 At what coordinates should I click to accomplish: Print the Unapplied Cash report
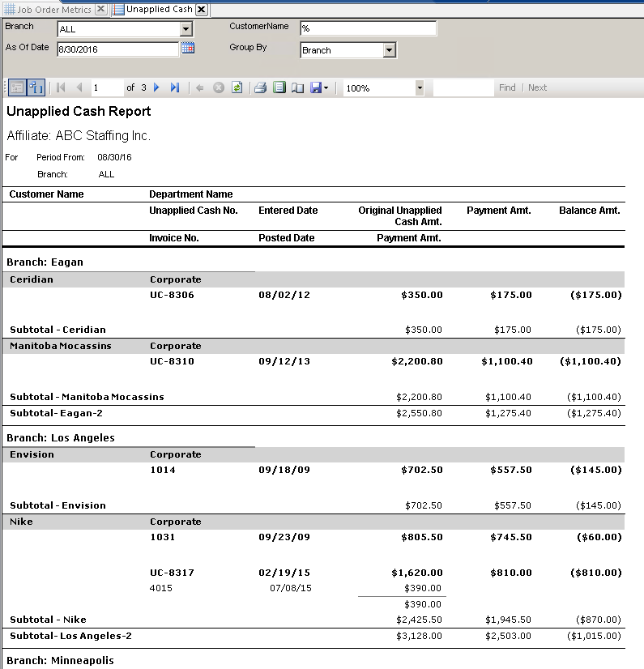(x=260, y=87)
